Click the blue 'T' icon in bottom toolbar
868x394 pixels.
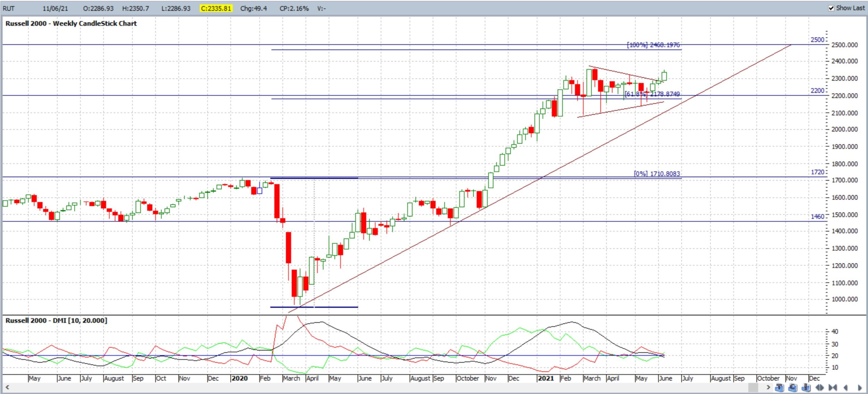[x=779, y=387]
